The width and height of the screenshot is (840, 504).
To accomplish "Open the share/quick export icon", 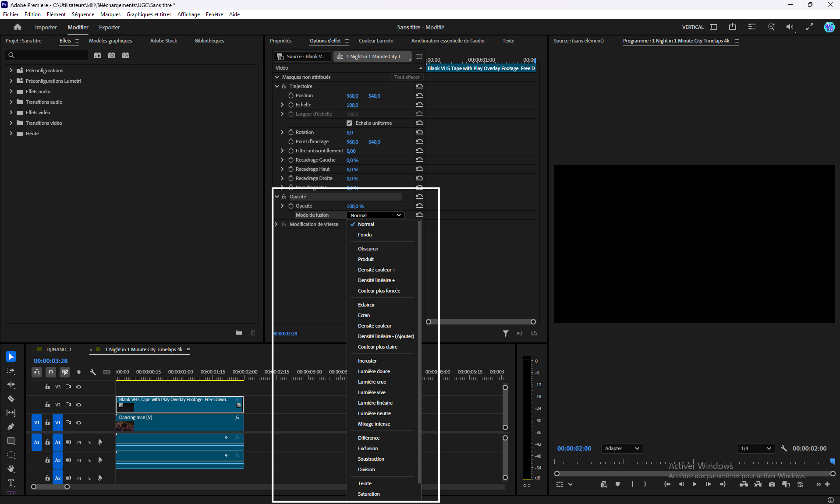I will pos(733,27).
